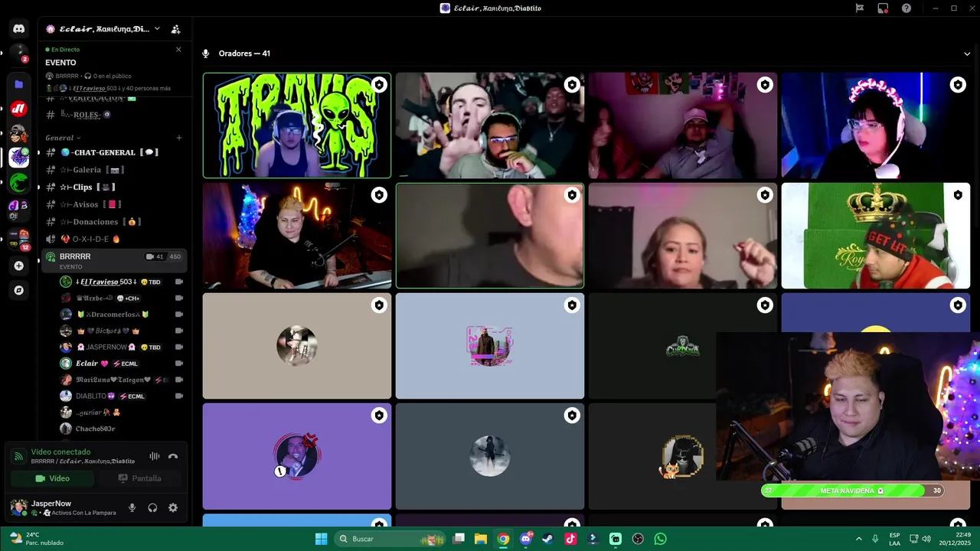Close the En Directo event banner
Screen dimensions: 980x551
pos(178,50)
